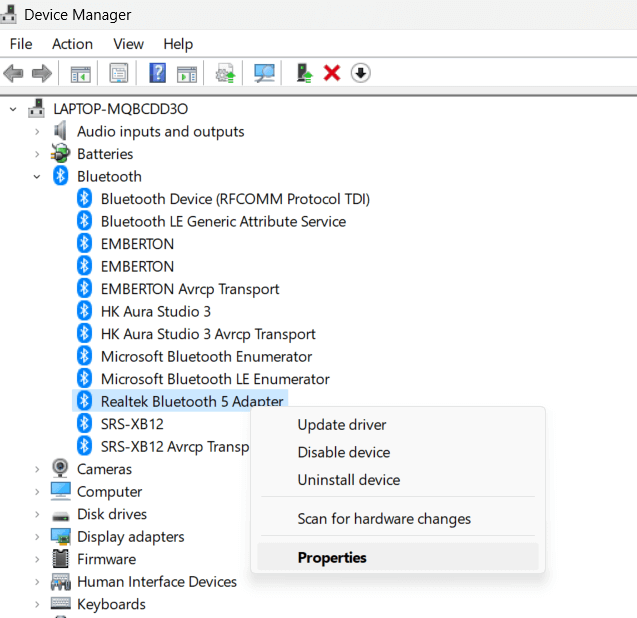Click the Forward arrow toolbar icon
The image size is (637, 618).
pos(42,74)
